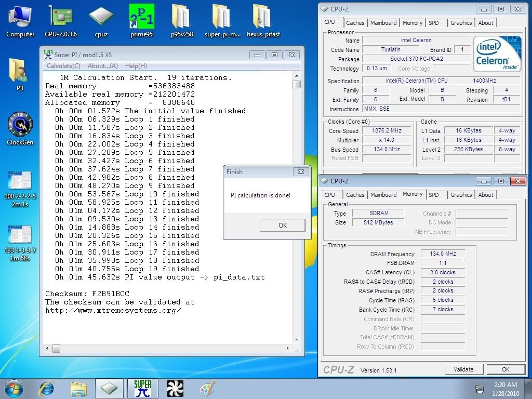Click the Super PI vertical scrollbar up arrow

[297, 76]
